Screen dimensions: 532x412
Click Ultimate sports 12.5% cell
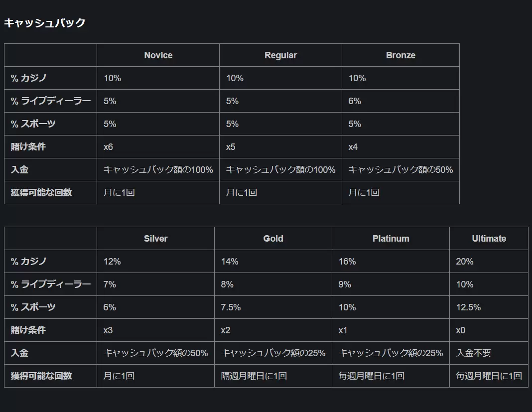coord(489,307)
